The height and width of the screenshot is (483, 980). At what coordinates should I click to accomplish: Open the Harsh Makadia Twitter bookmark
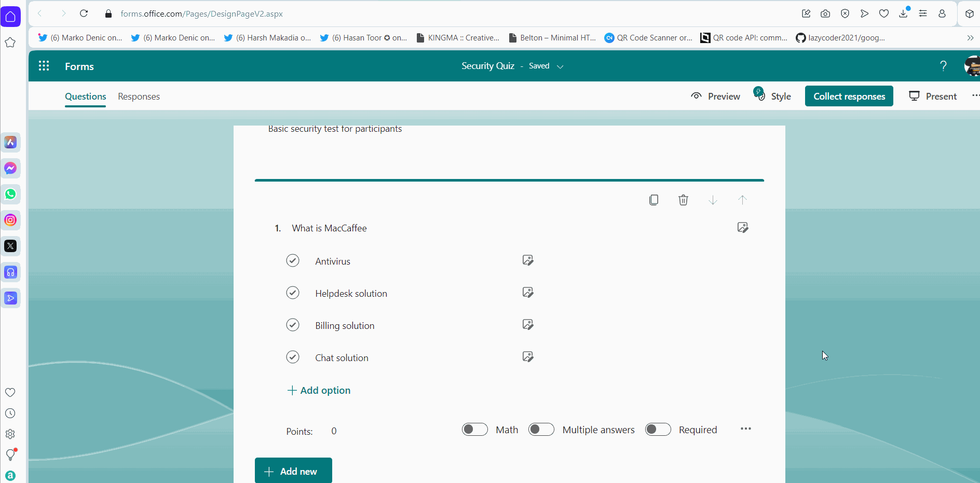pyautogui.click(x=267, y=37)
